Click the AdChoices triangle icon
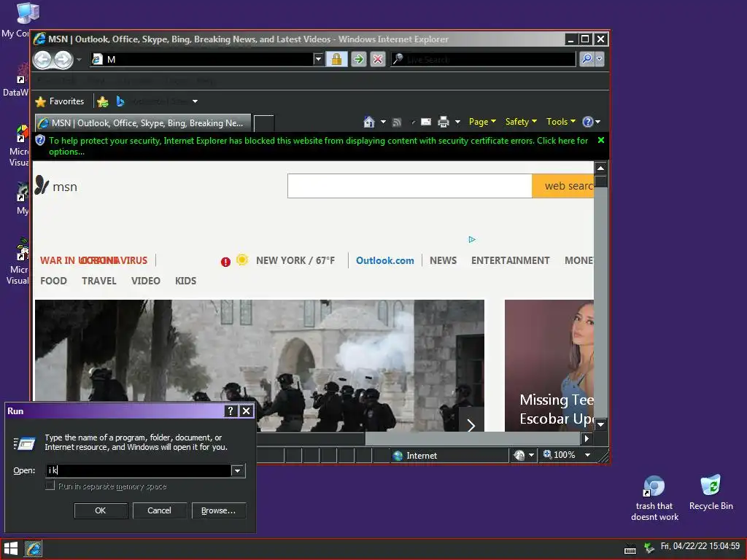 (472, 239)
